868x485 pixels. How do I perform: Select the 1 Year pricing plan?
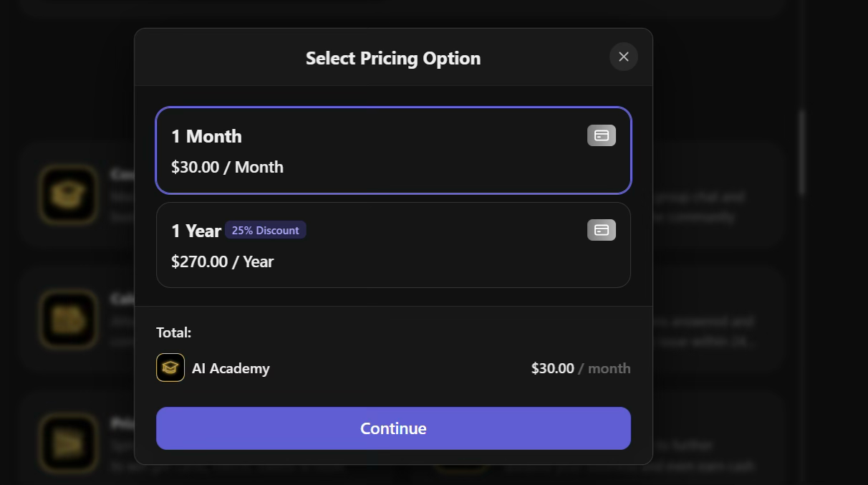(x=393, y=245)
